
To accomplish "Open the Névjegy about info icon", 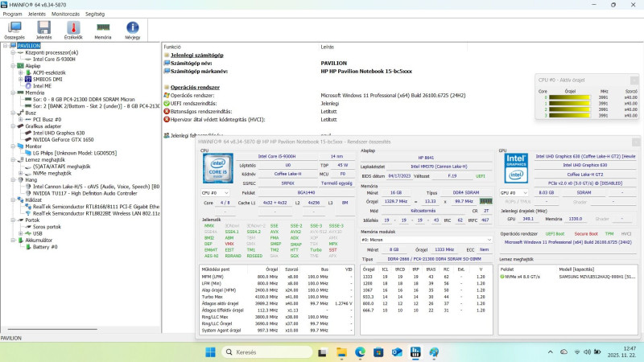I will tap(132, 30).
